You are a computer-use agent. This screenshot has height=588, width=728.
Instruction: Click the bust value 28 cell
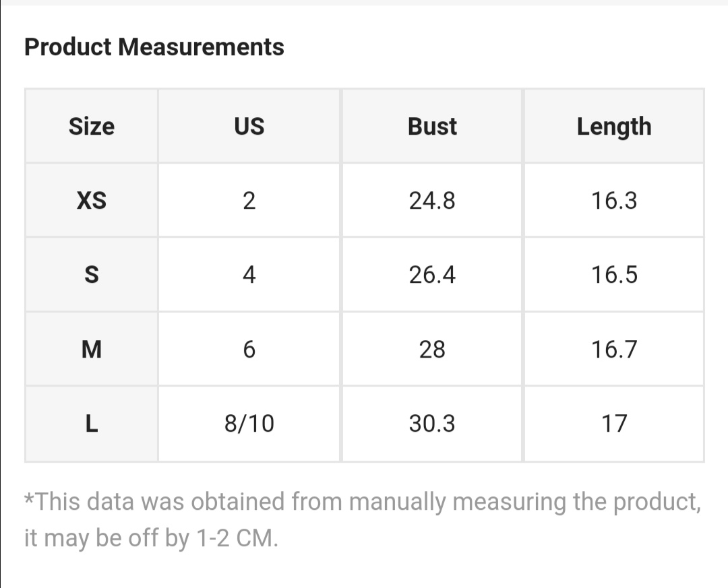click(432, 349)
